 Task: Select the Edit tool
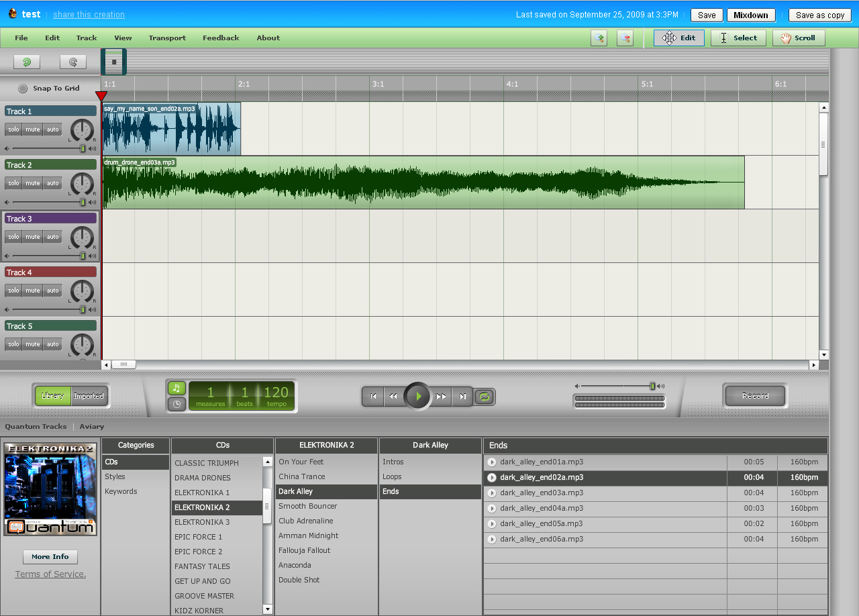[679, 38]
